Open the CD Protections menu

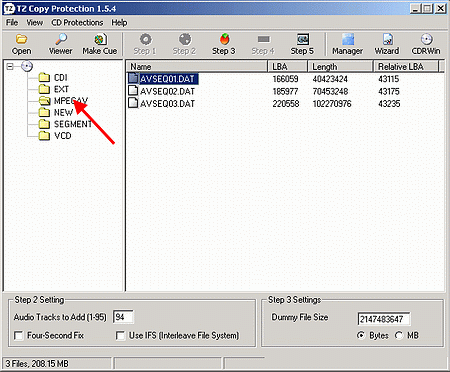point(77,23)
